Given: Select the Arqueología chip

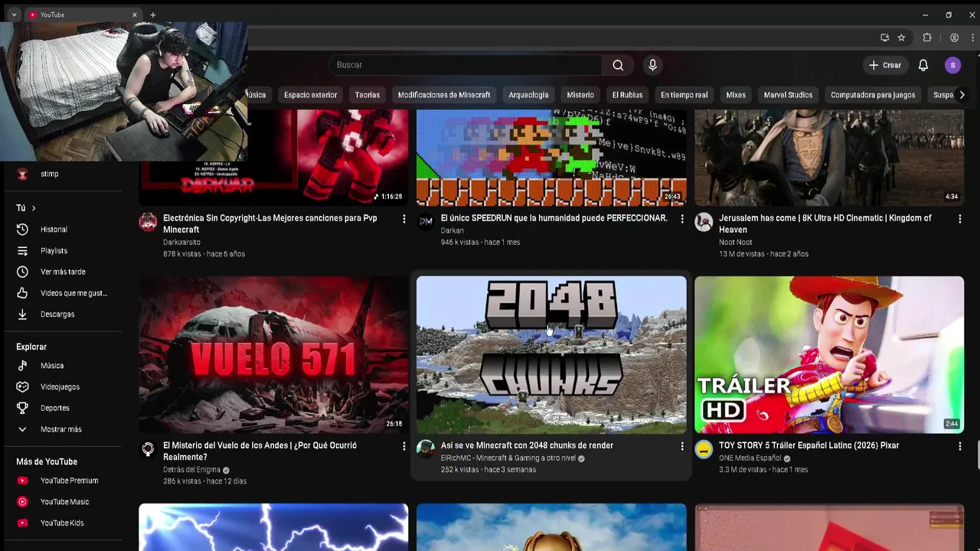Looking at the screenshot, I should [528, 95].
